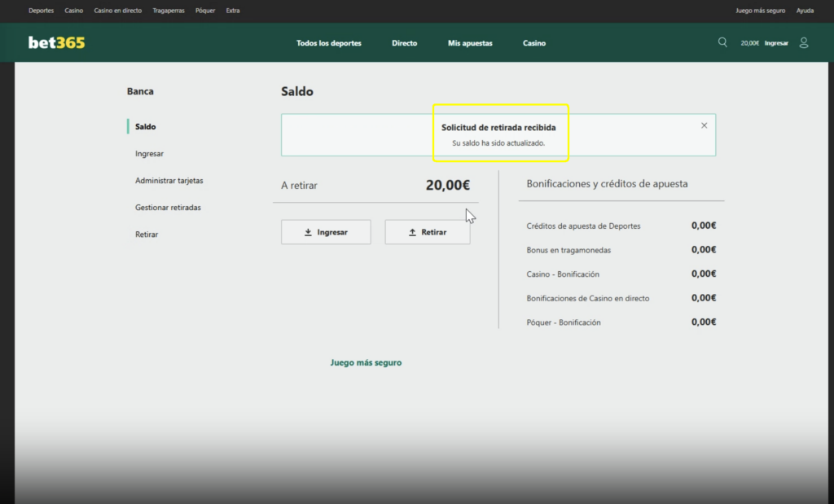Click Bonificaciones y créditos de apuesta heading
The image size is (834, 504).
click(x=607, y=184)
